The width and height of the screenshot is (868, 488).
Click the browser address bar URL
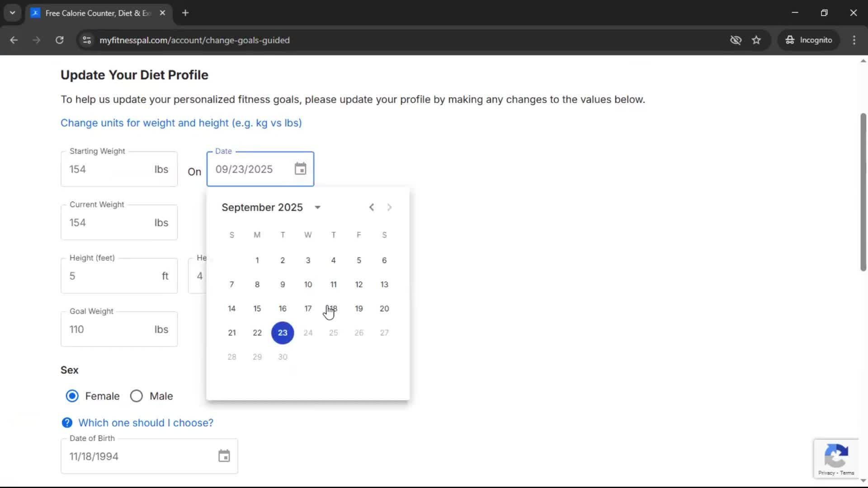point(194,40)
